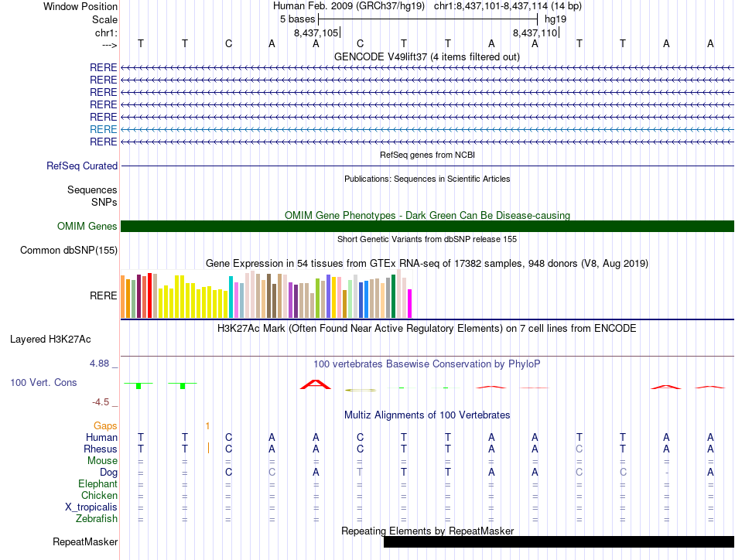Click the dark green OMIM gene bar
735x560 pixels.
[x=427, y=227]
